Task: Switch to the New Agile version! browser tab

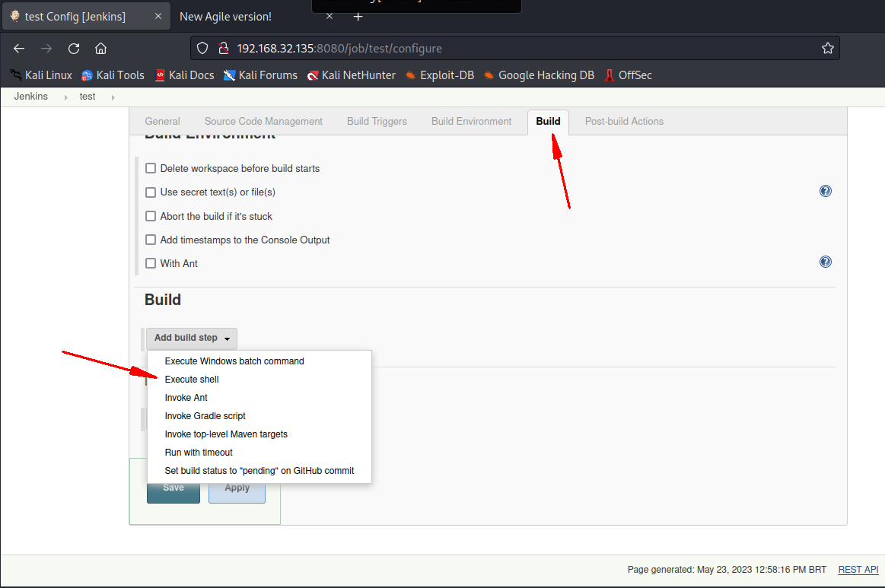Action: [x=226, y=17]
